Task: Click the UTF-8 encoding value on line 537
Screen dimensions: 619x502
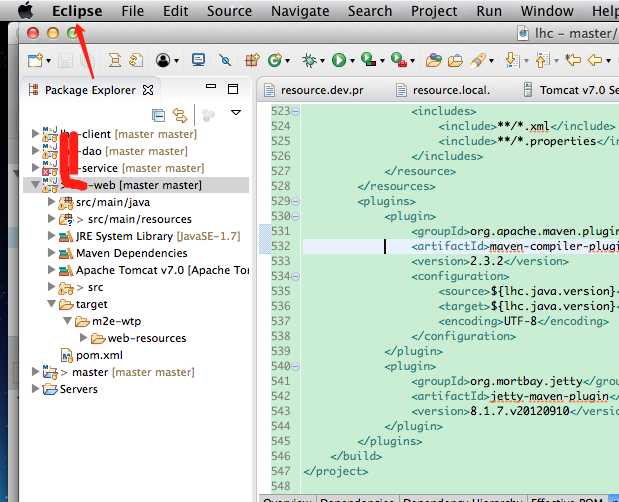Action: coord(520,321)
